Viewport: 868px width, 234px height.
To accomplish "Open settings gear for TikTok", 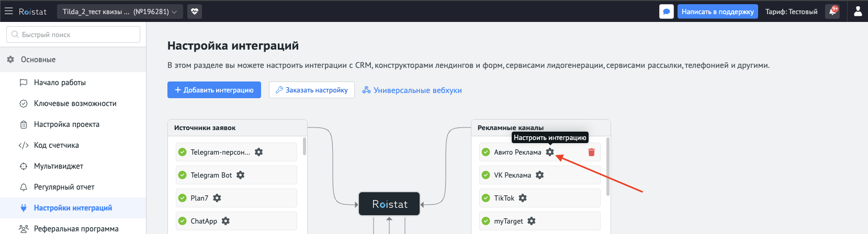I will pos(523,198).
